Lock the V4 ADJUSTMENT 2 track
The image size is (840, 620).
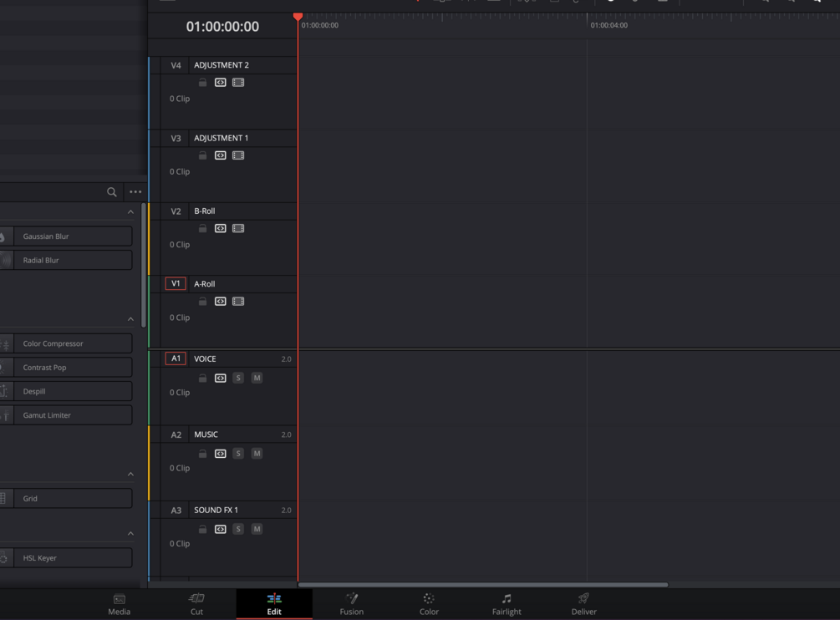pyautogui.click(x=202, y=83)
